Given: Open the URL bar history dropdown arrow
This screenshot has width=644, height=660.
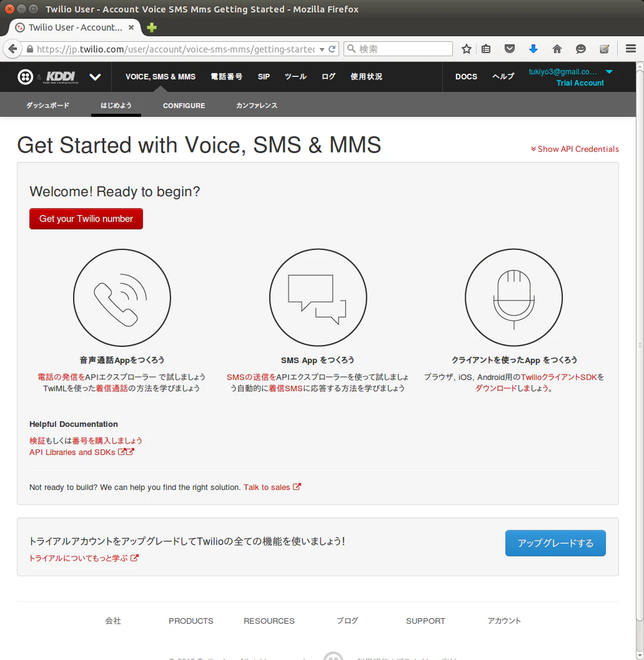Looking at the screenshot, I should point(322,49).
